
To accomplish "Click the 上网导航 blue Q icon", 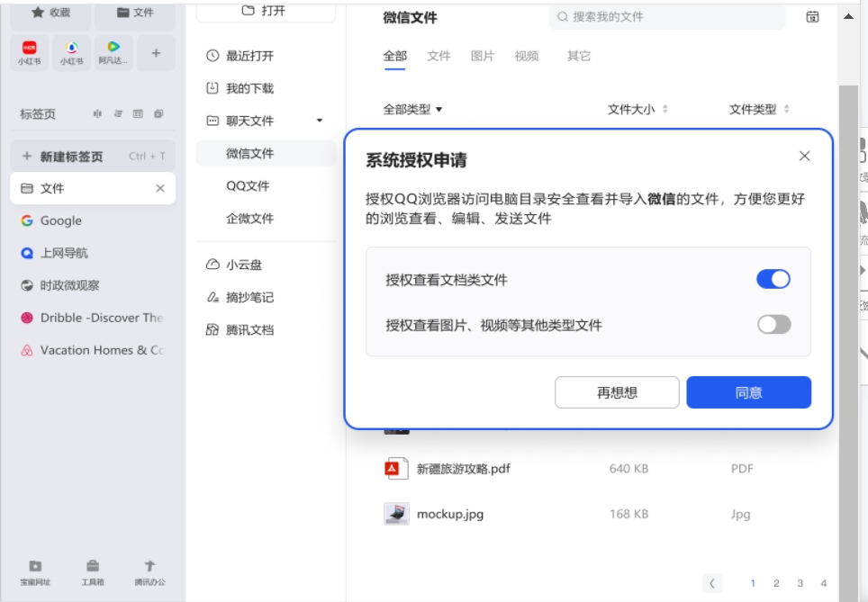I will point(27,253).
